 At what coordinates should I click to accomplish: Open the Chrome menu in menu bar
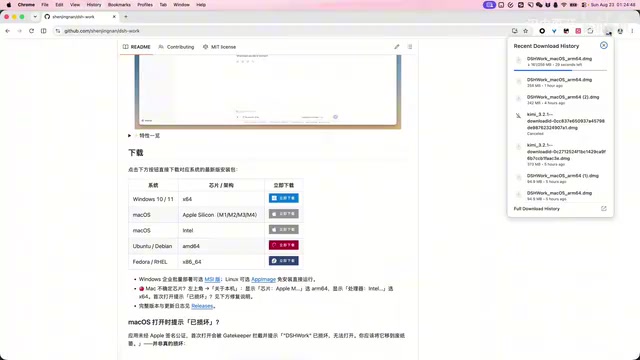[26, 5]
